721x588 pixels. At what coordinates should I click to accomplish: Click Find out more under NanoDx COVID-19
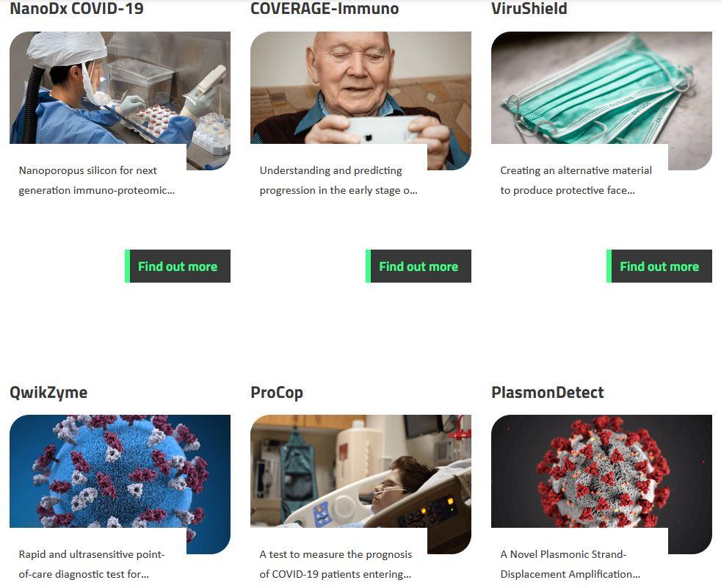pyautogui.click(x=178, y=266)
